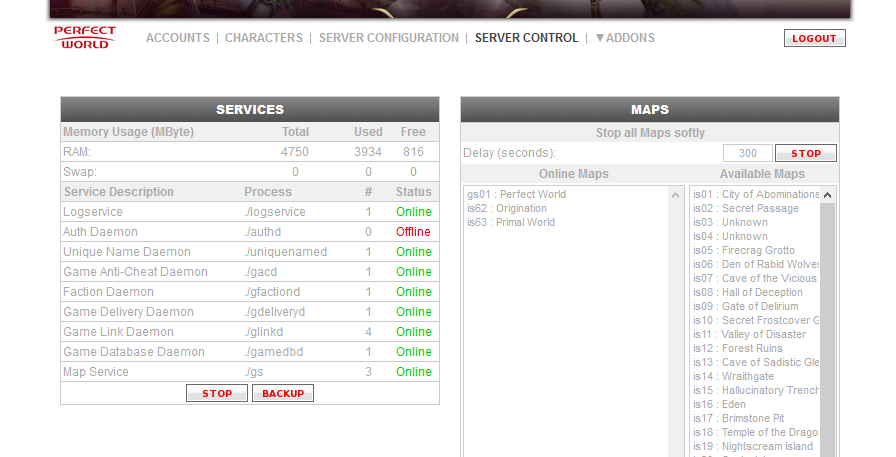Click Available Maps scrollbar up arrow
Image resolution: width=896 pixels, height=457 pixels.
[828, 194]
